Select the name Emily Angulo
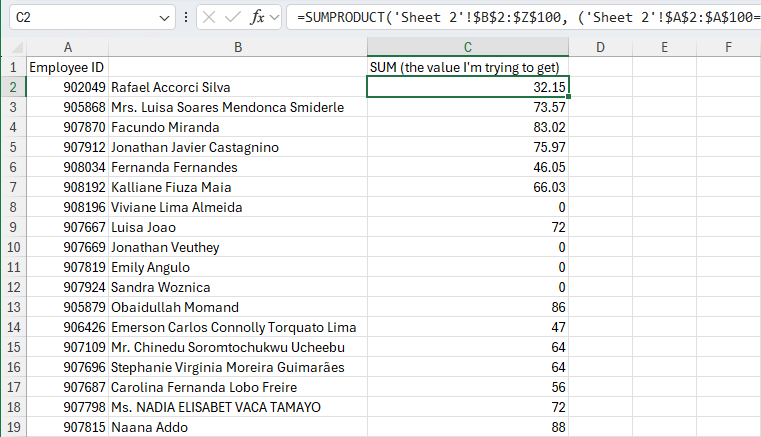Image resolution: width=761 pixels, height=437 pixels. [238, 267]
